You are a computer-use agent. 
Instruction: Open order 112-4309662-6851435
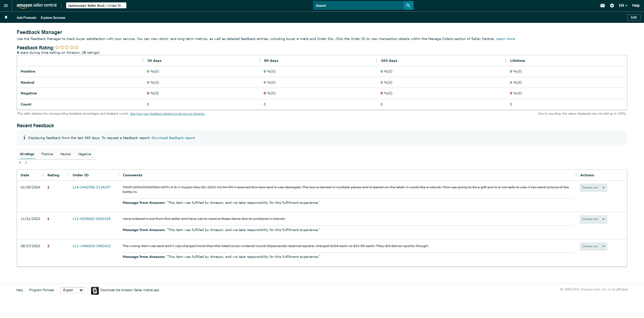[91, 219]
